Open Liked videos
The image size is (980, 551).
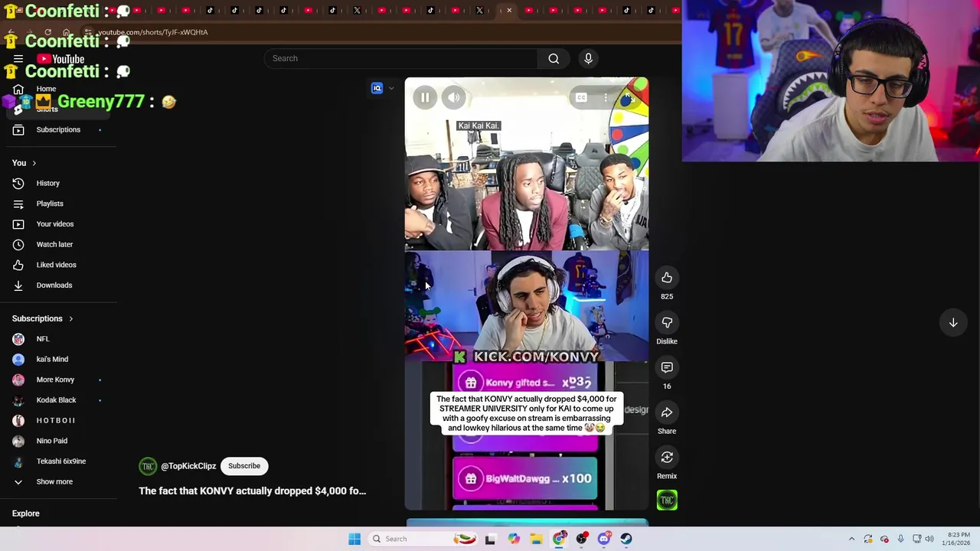point(58,265)
